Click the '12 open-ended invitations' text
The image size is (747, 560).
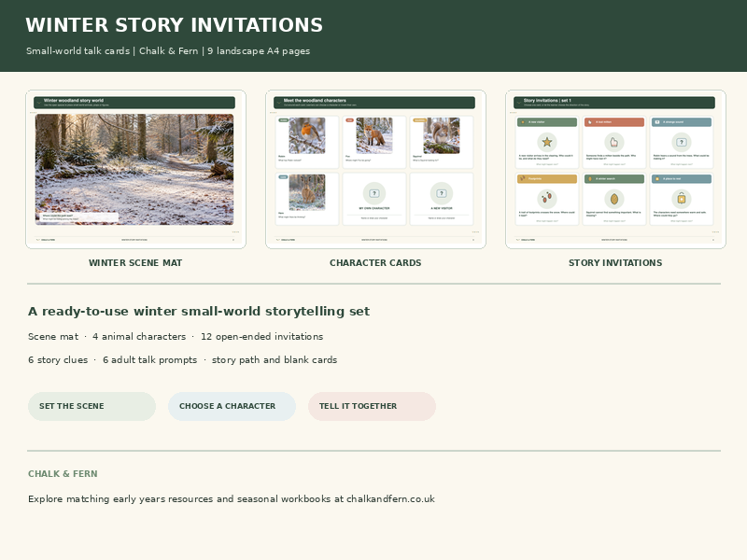262,337
